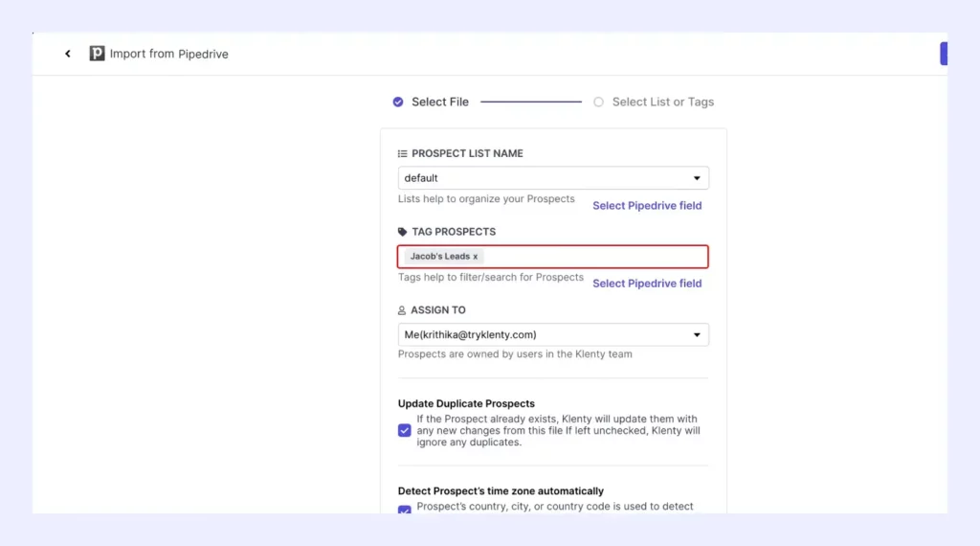Image resolution: width=980 pixels, height=546 pixels.
Task: Click the Pipedrive logo icon
Action: (x=97, y=53)
